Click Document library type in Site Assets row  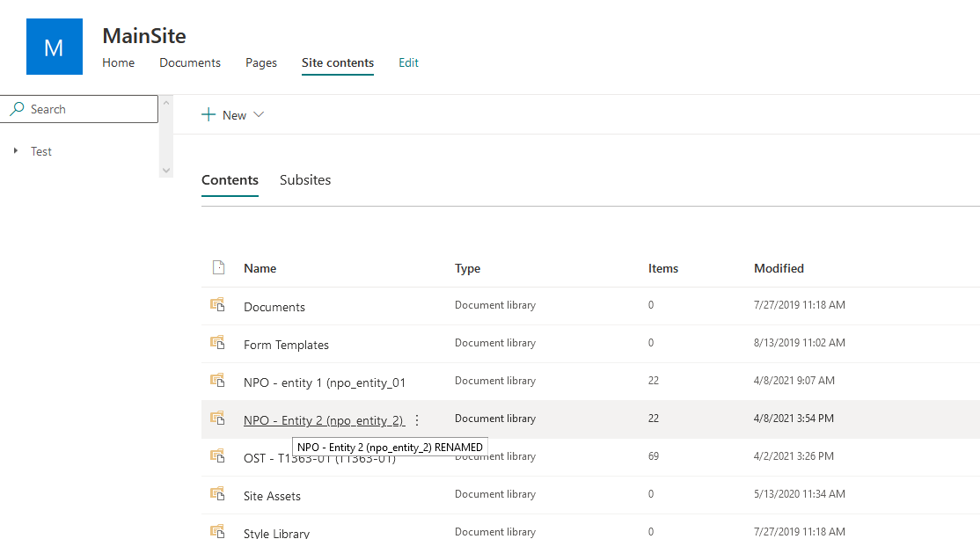click(495, 493)
